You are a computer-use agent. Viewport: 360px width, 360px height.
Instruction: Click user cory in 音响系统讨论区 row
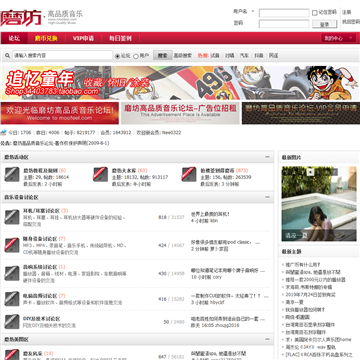click(217, 277)
